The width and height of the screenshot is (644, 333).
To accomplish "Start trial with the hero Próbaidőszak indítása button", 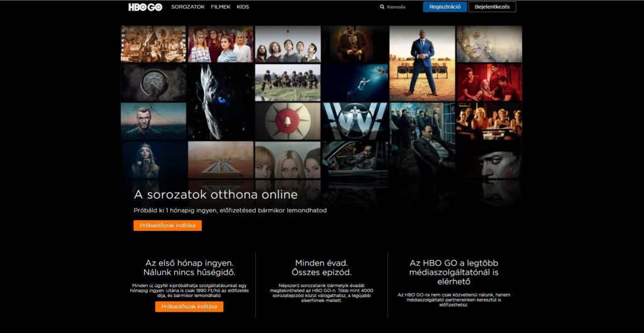I will 167,225.
